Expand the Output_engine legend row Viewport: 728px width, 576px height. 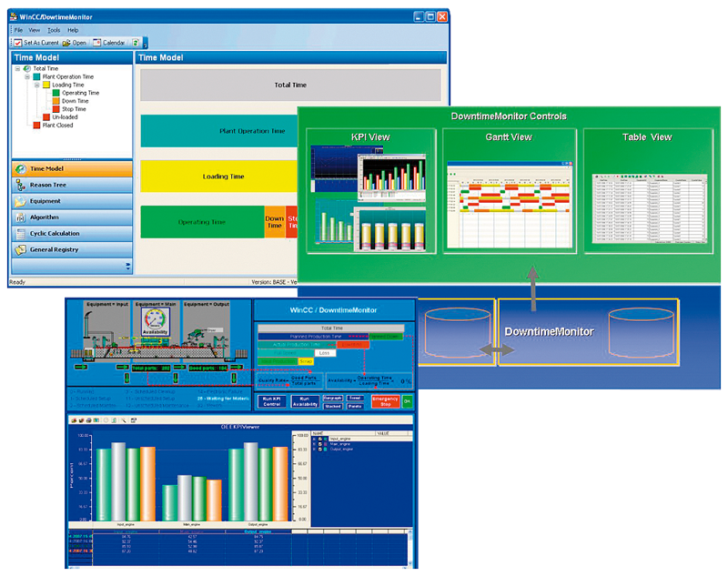pos(314,450)
